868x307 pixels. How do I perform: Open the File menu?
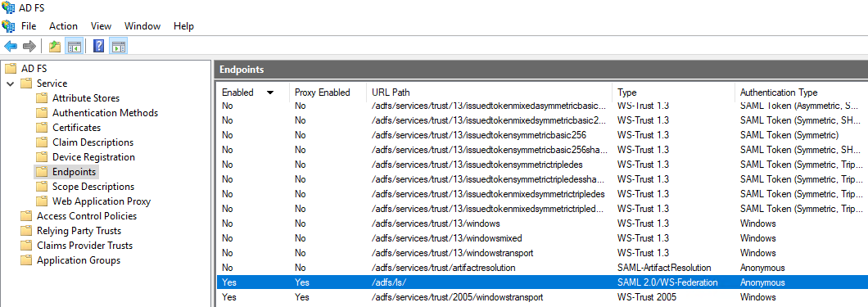click(x=29, y=26)
